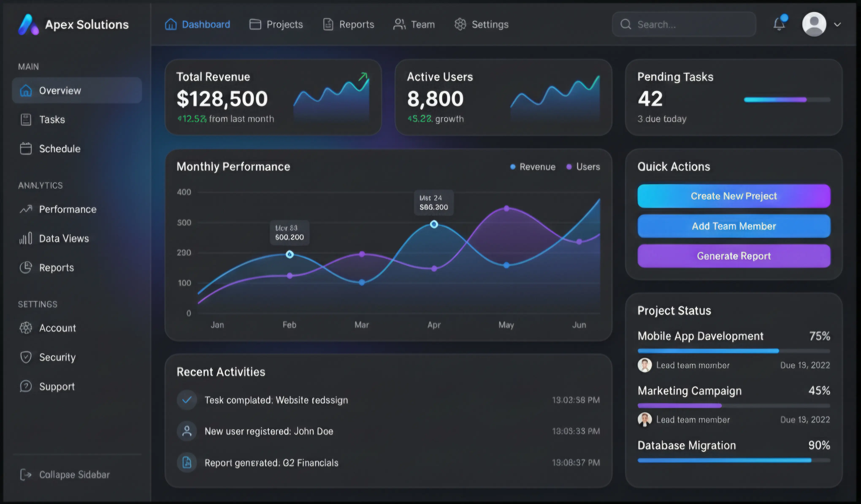Viewport: 861px width, 504px height.
Task: Open Data Views bar chart item
Action: coord(64,238)
